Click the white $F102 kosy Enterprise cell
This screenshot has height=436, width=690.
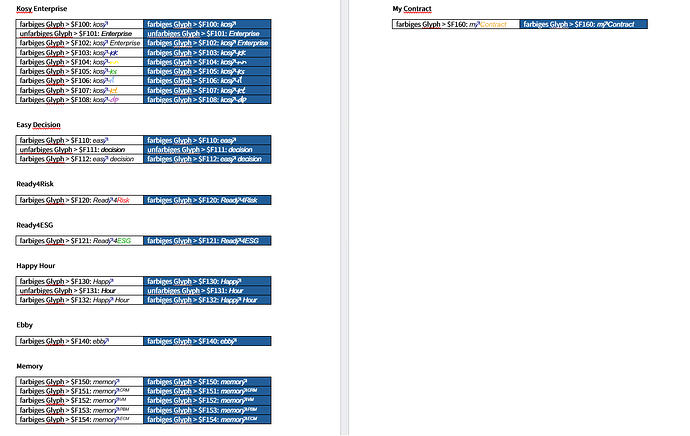tap(80, 43)
